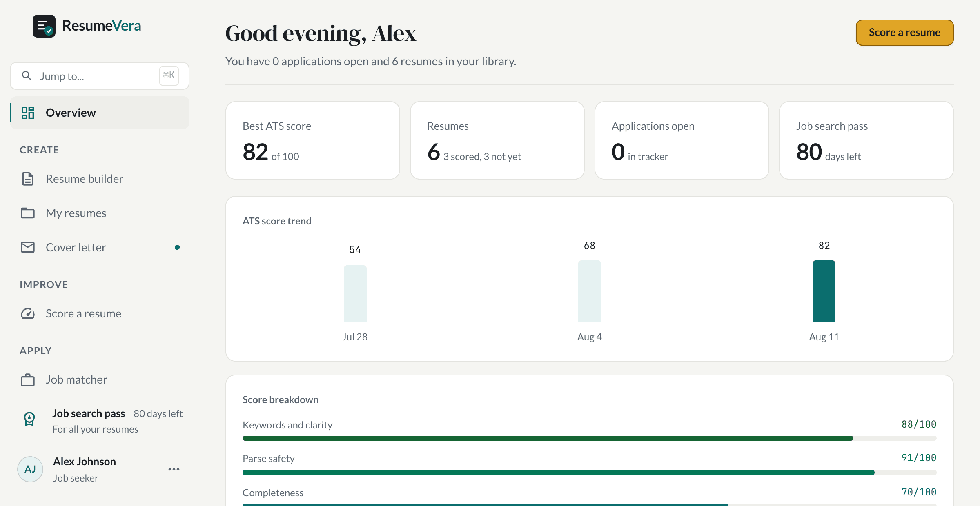Viewport: 980px width, 506px height.
Task: Open the Cover letter section
Action: click(x=100, y=247)
